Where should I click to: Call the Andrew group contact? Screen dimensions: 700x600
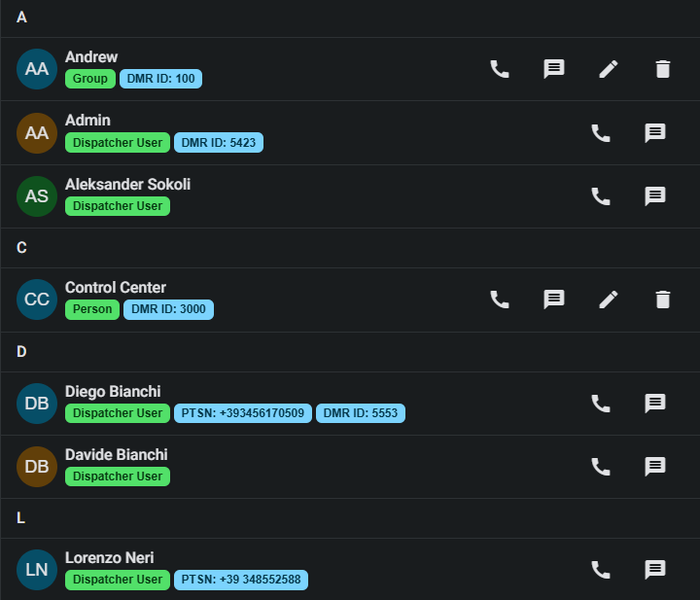pyautogui.click(x=500, y=69)
